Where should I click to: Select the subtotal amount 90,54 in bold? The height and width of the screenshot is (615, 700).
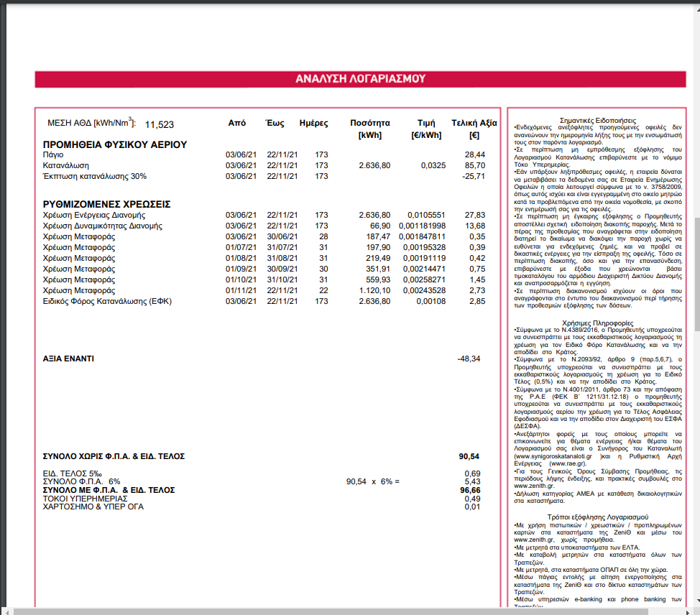[469, 456]
